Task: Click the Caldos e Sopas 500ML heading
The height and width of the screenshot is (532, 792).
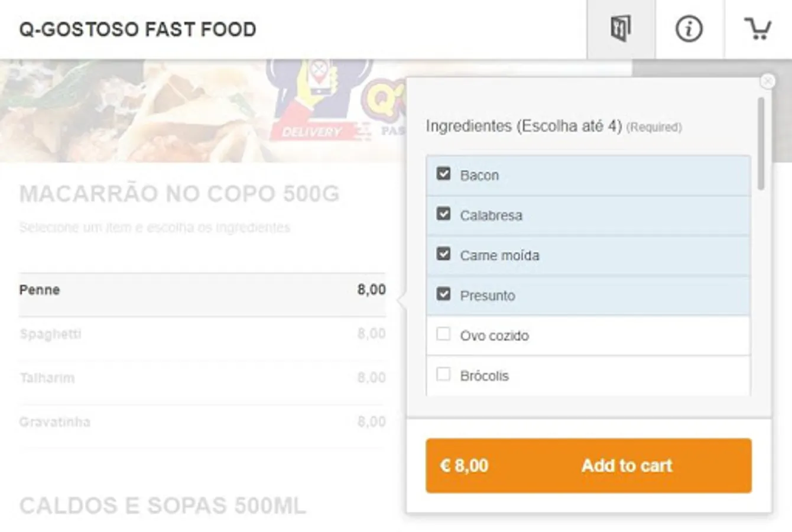Action: [163, 506]
